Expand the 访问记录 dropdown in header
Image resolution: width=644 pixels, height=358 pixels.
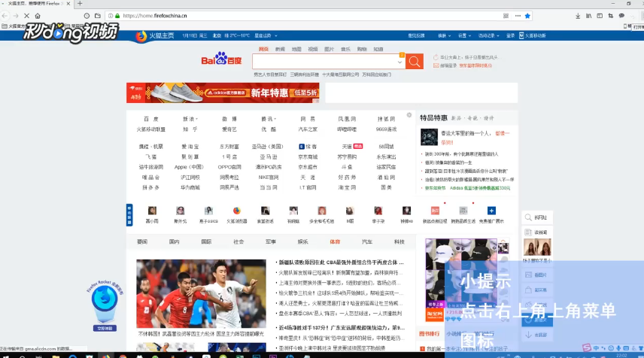[489, 35]
